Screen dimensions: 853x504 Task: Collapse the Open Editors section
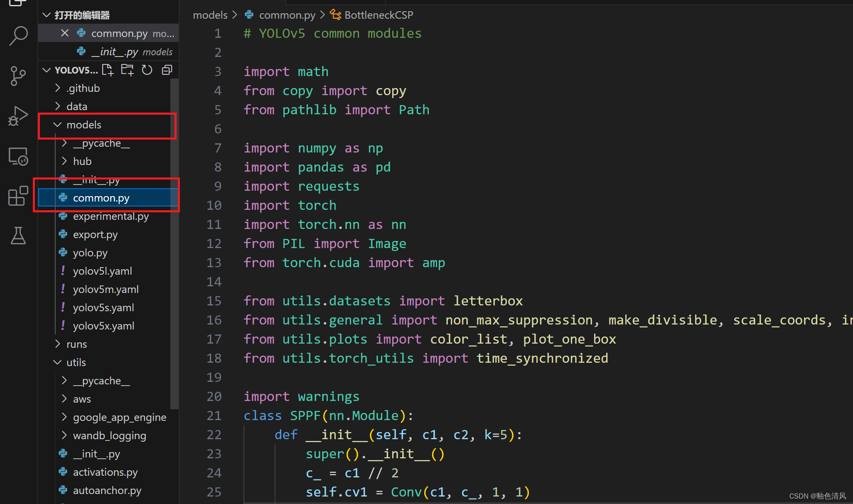[47, 15]
